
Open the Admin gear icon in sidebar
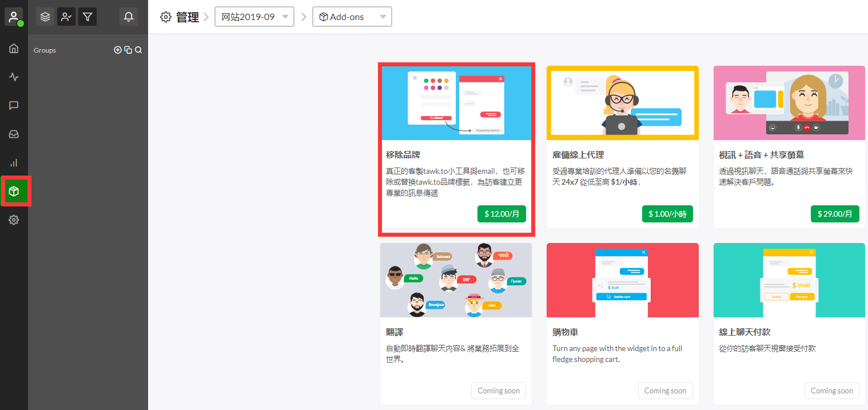point(14,220)
